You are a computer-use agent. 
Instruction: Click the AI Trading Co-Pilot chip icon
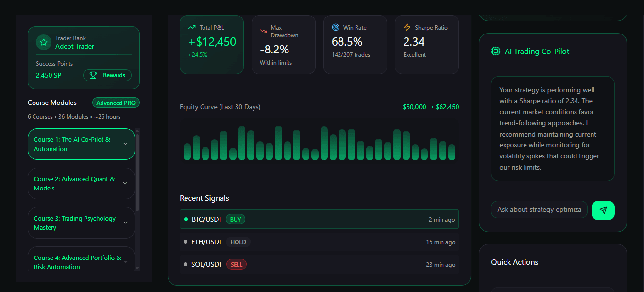click(495, 51)
